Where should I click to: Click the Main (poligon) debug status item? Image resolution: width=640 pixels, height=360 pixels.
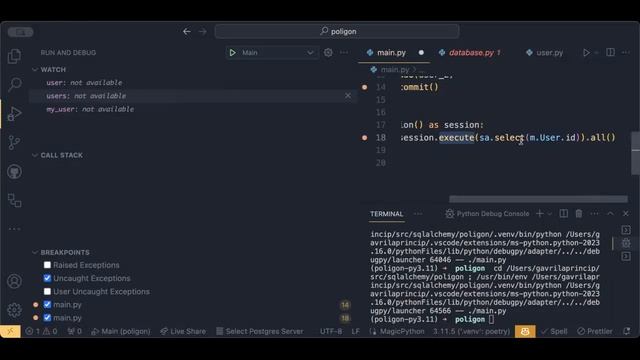tap(121, 331)
